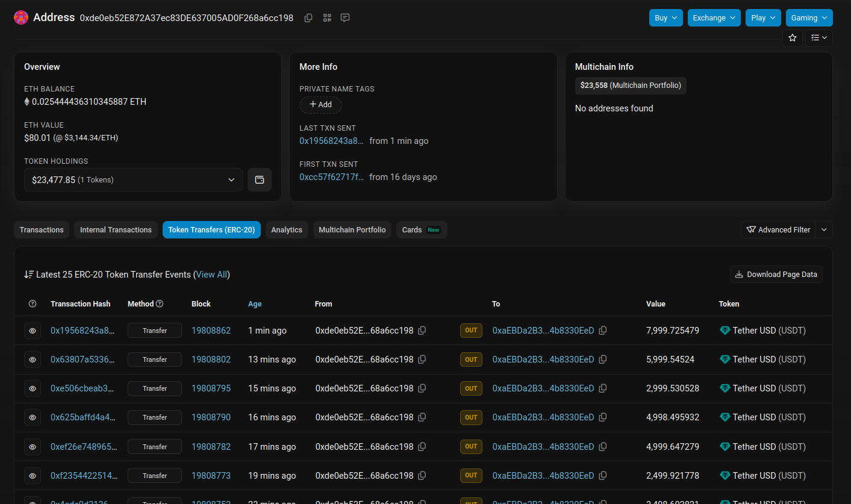Click the help icon in table header
The width and height of the screenshot is (851, 504).
click(33, 304)
